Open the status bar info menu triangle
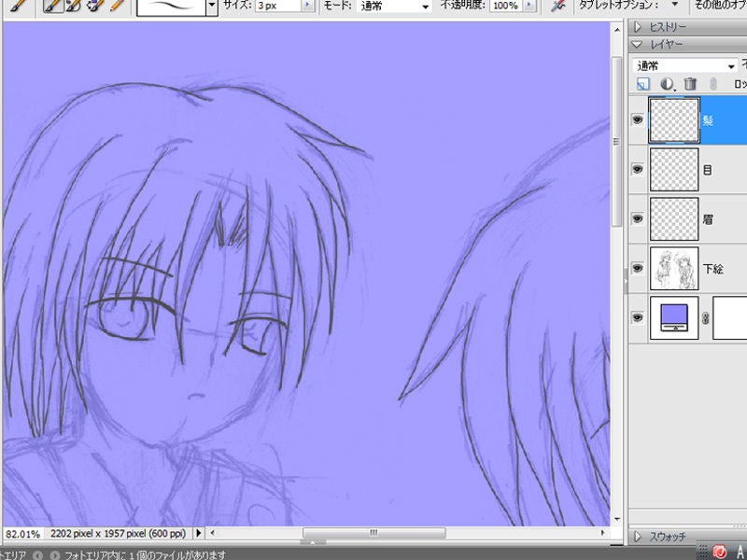 point(199,533)
